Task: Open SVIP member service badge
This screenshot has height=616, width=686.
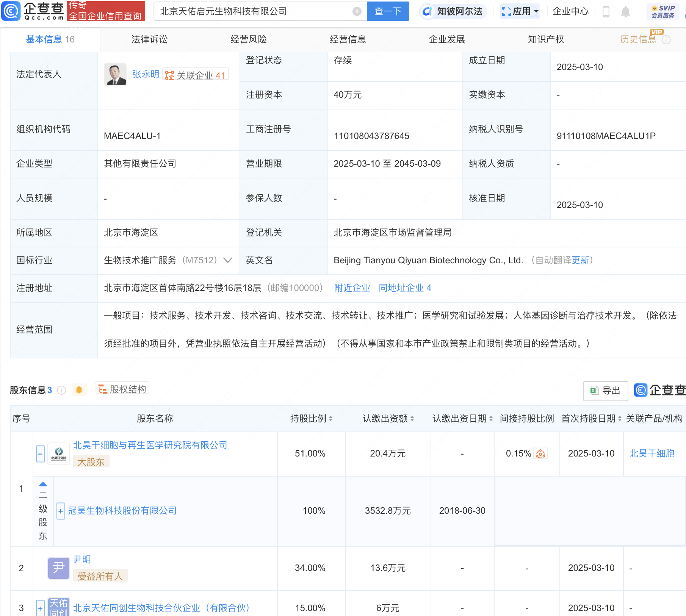Action: 663,11
